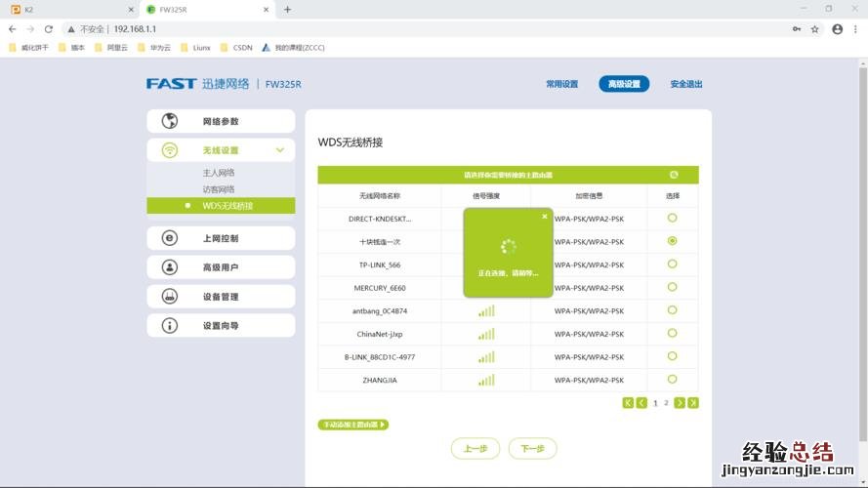Open the 访客网络 submenu item

pos(219,189)
